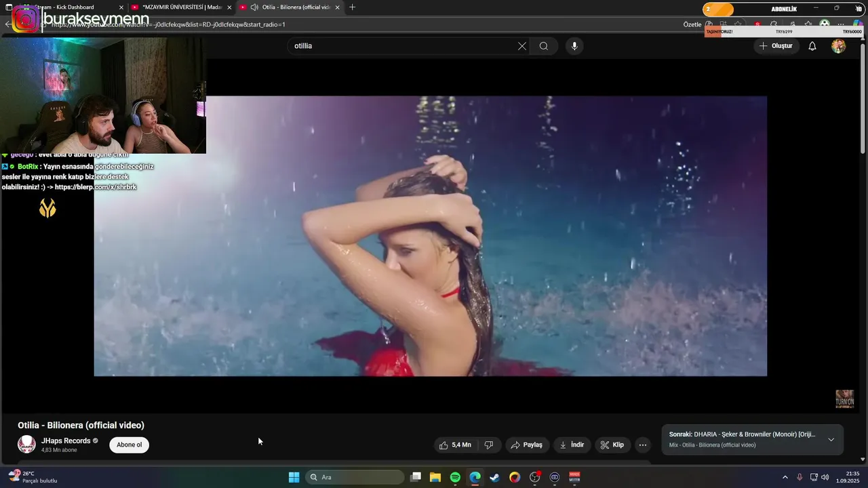The image size is (868, 488).
Task: Dislike the video with thumbs-down button
Action: pyautogui.click(x=488, y=445)
